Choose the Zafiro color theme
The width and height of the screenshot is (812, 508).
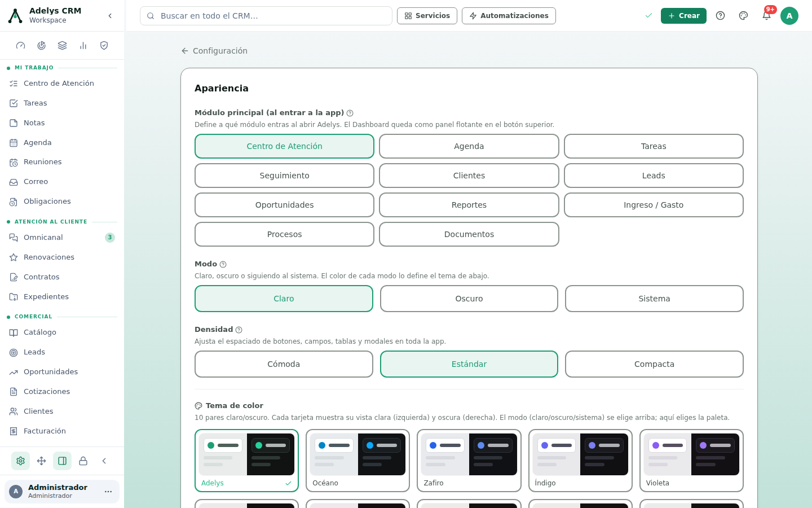pos(469,461)
